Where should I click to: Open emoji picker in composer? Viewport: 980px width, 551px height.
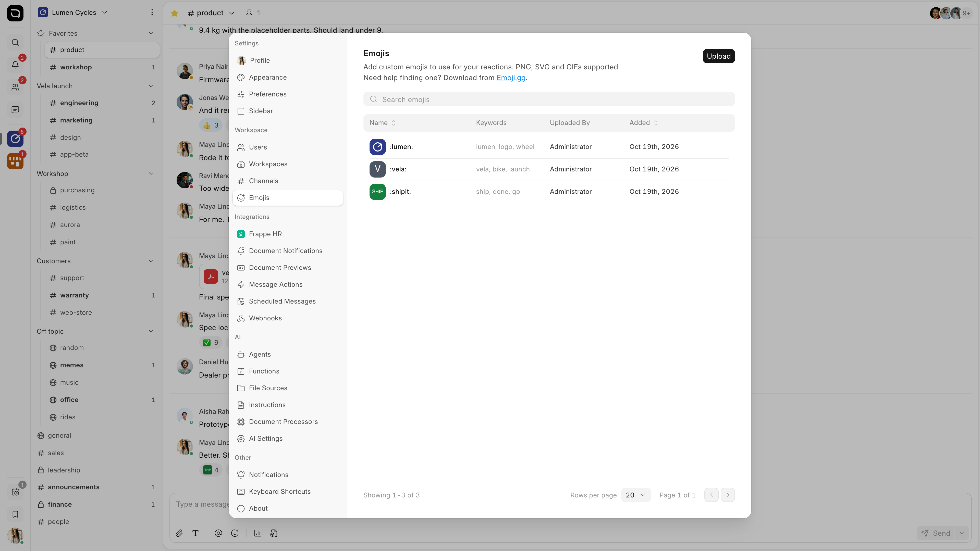(235, 533)
